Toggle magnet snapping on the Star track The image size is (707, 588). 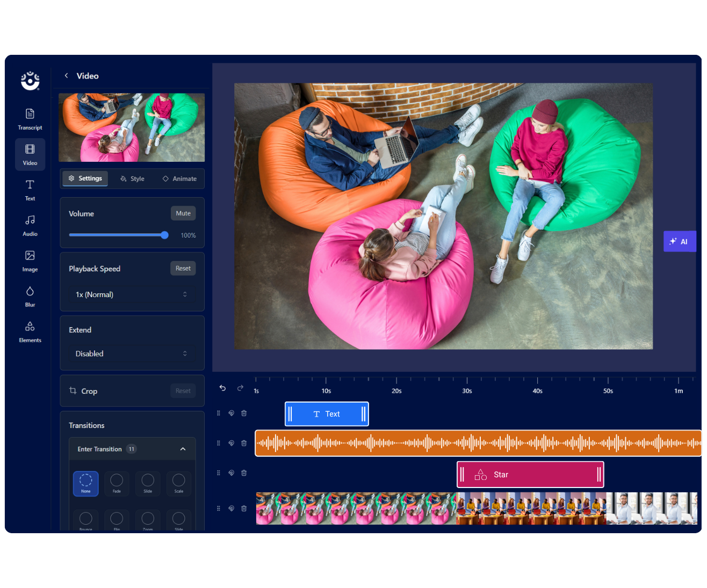coord(231,473)
